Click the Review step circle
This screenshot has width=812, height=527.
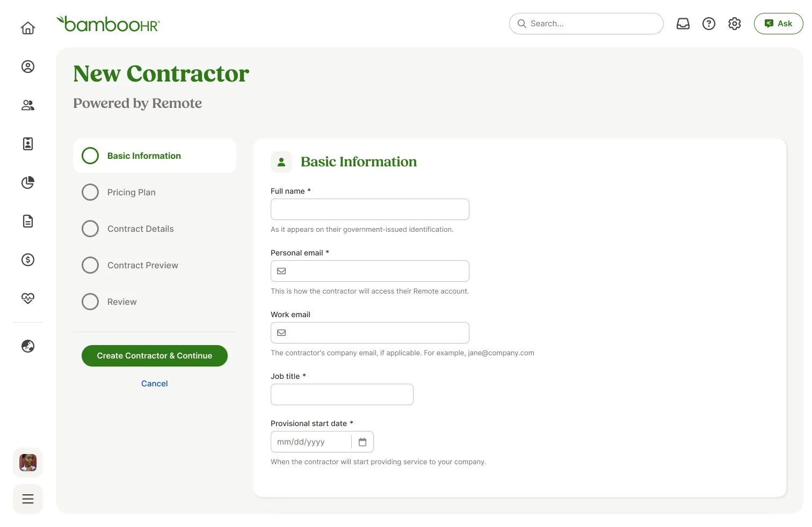pyautogui.click(x=90, y=302)
